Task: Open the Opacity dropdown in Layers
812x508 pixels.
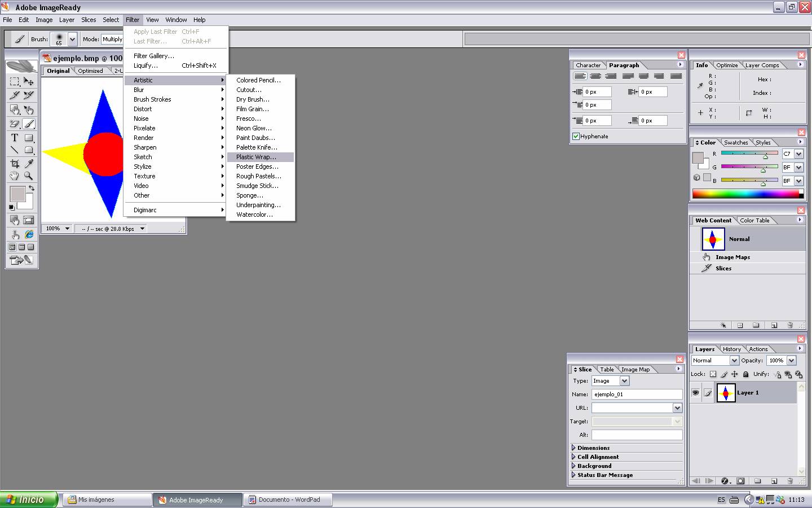Action: [x=792, y=360]
